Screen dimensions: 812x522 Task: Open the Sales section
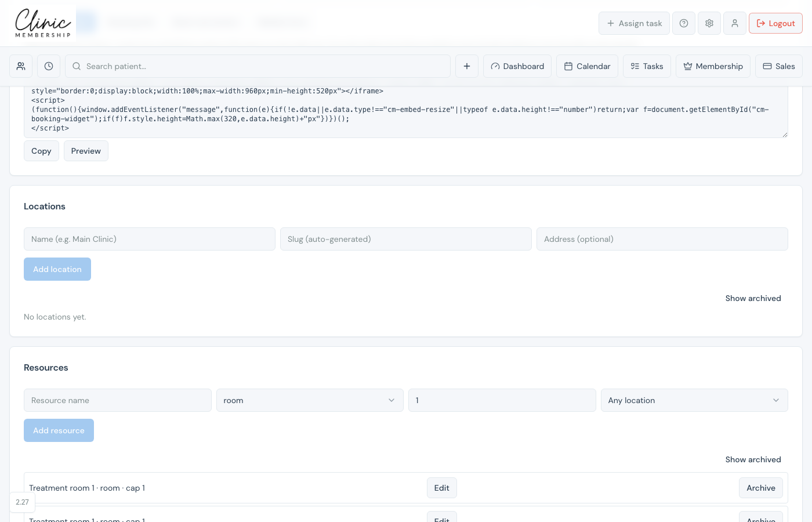pyautogui.click(x=779, y=66)
